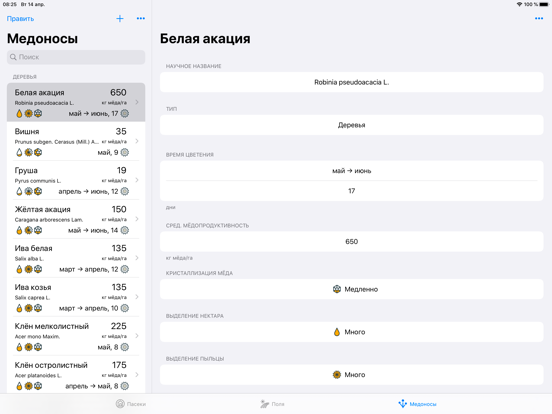The image size is (552, 414).
Task: Click the Wi-Fi icon in status bar
Action: (x=519, y=5)
